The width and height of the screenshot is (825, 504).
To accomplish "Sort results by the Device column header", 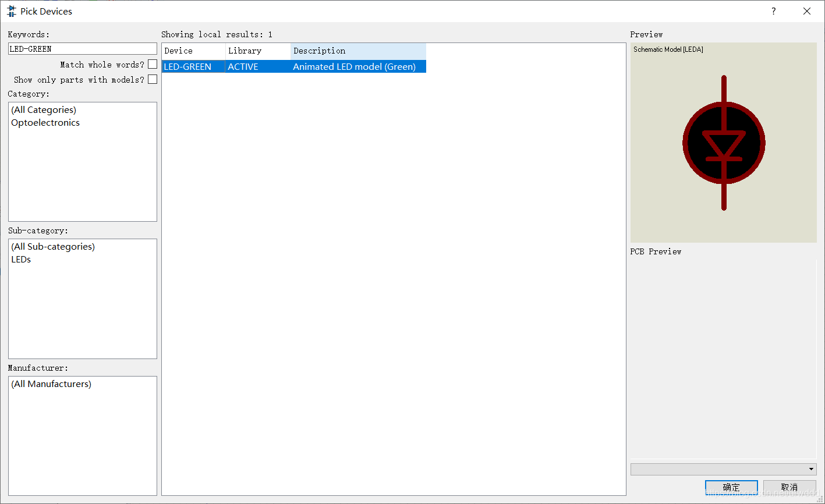I will tap(193, 51).
